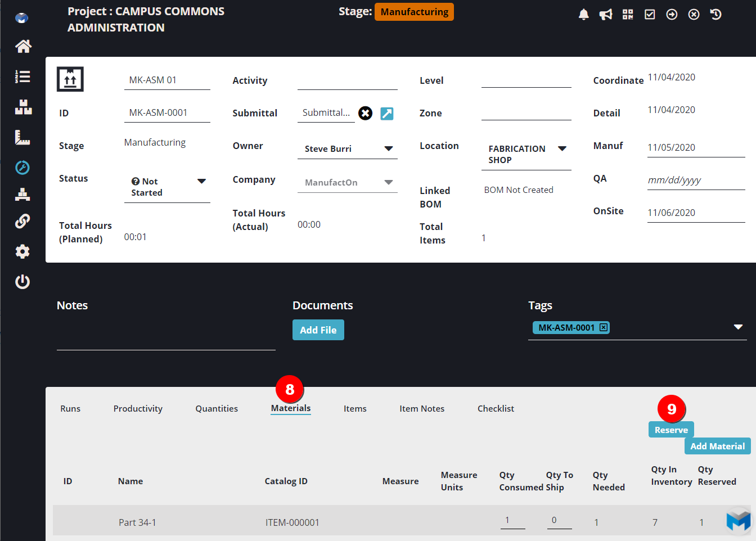Click the Reserve button
756x541 pixels.
(x=670, y=429)
